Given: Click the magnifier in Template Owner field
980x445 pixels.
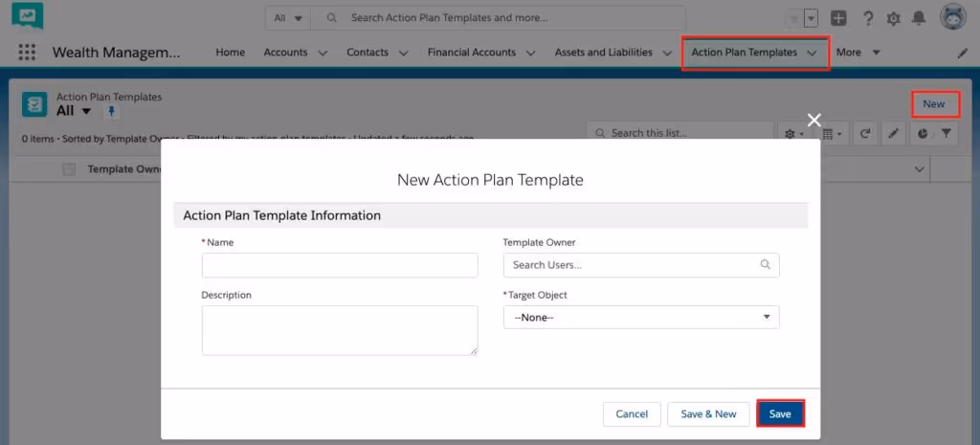Looking at the screenshot, I should click(765, 264).
